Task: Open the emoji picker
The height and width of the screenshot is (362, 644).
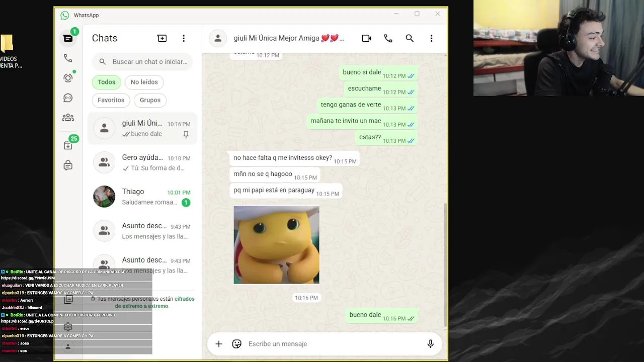Action: [x=237, y=344]
